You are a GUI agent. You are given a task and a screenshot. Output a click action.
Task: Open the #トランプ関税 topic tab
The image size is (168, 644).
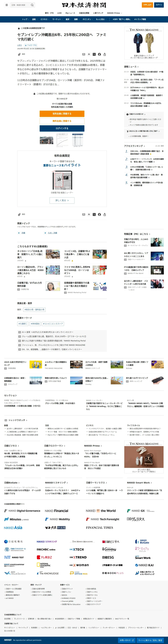(140, 19)
